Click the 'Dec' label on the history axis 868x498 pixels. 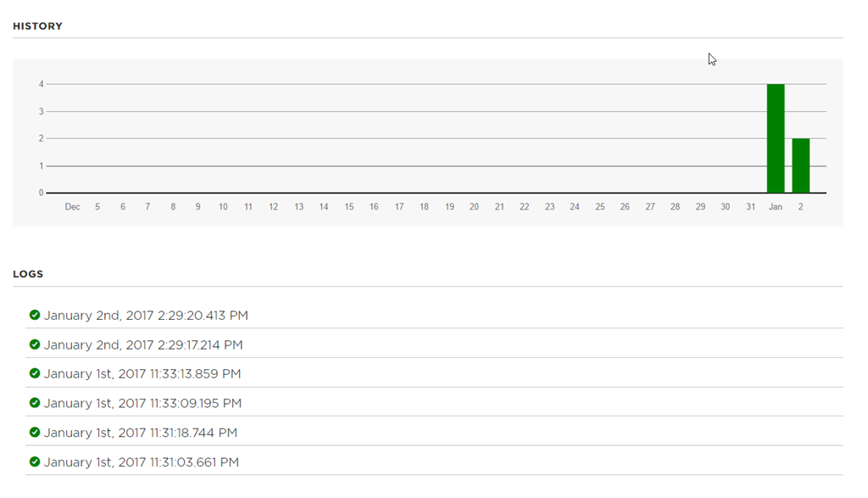pyautogui.click(x=73, y=207)
